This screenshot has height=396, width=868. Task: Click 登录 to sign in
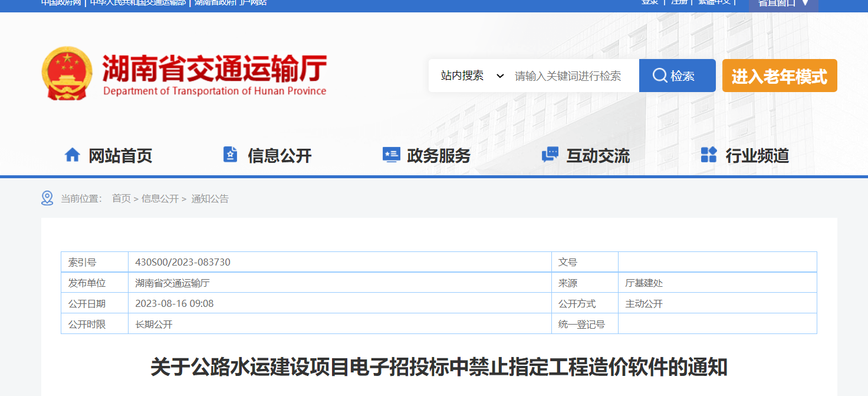point(649,2)
